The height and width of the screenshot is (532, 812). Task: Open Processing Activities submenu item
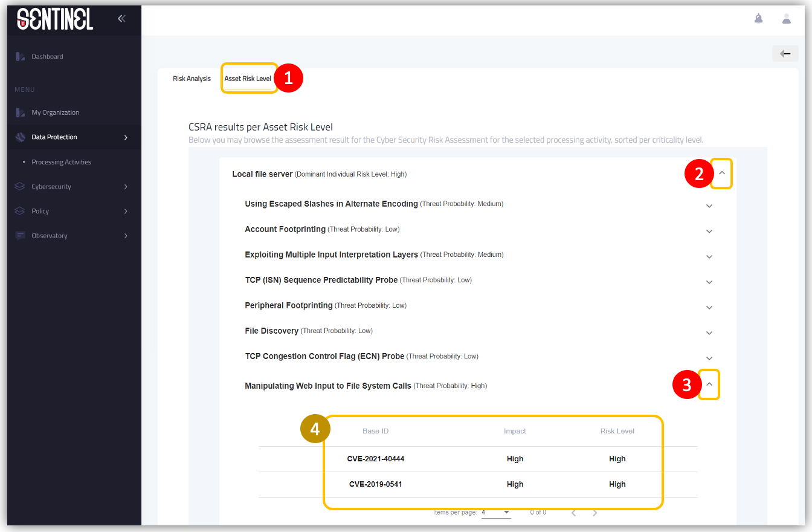[x=62, y=162]
